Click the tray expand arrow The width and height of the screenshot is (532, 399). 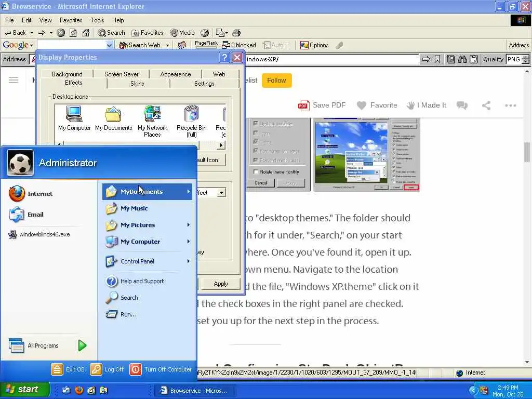(x=472, y=391)
